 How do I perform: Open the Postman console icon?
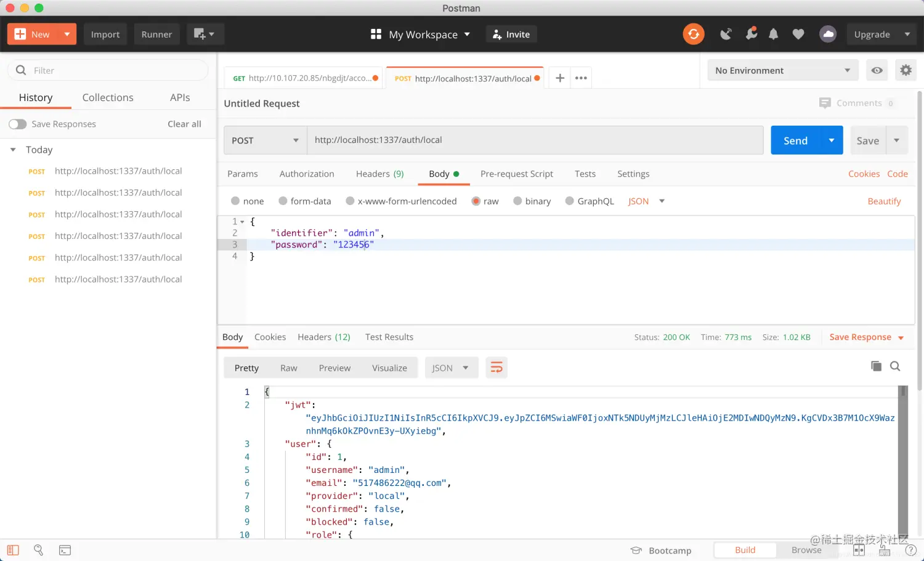[x=65, y=550]
